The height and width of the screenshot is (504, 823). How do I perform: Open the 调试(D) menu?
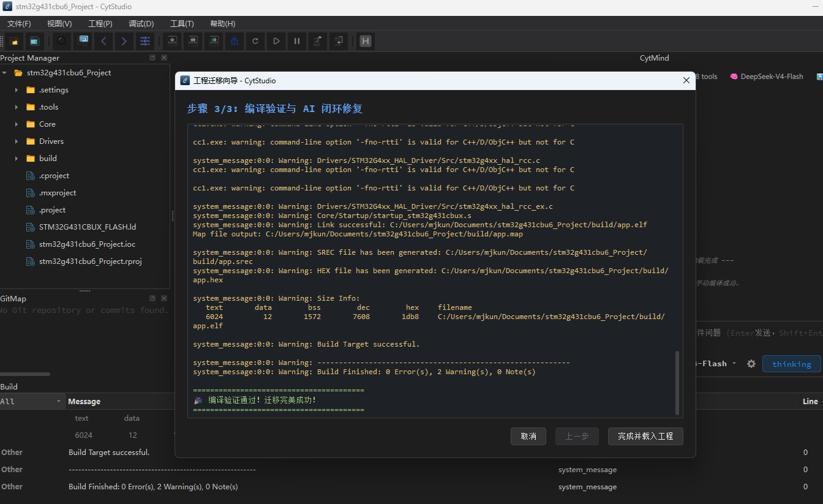141,24
